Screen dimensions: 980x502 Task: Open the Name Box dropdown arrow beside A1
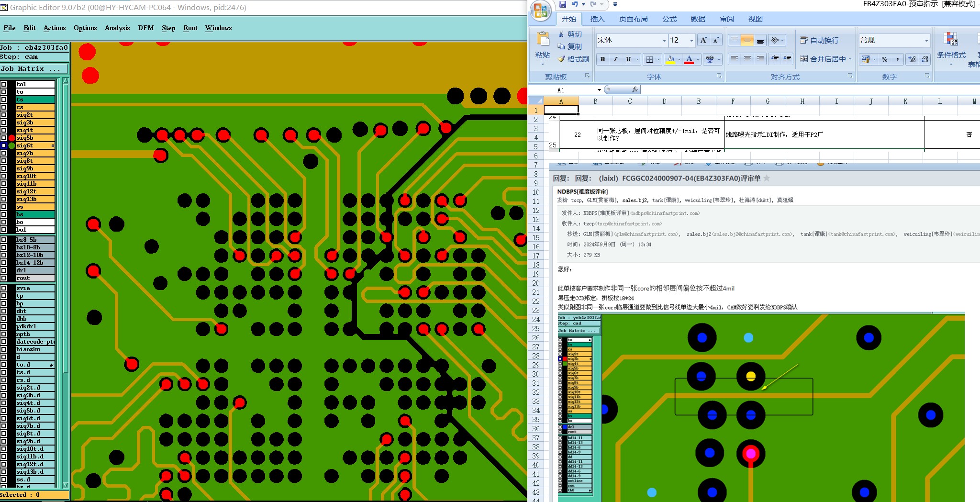pos(599,90)
